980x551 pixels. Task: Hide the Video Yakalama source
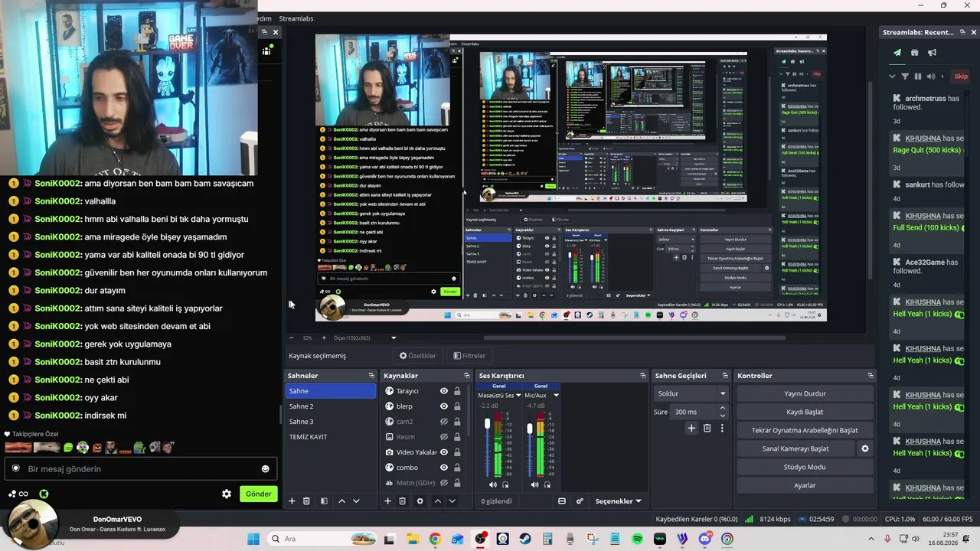(x=443, y=452)
